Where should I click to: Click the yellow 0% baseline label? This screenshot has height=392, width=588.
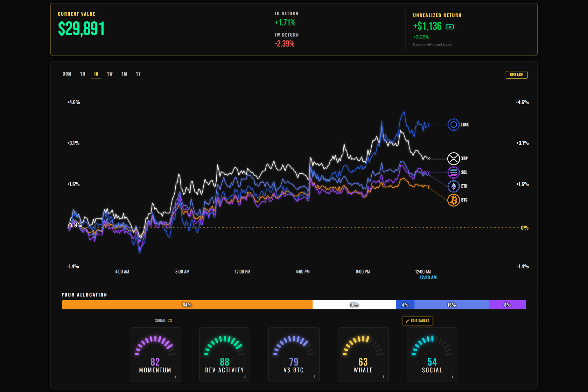(x=525, y=228)
